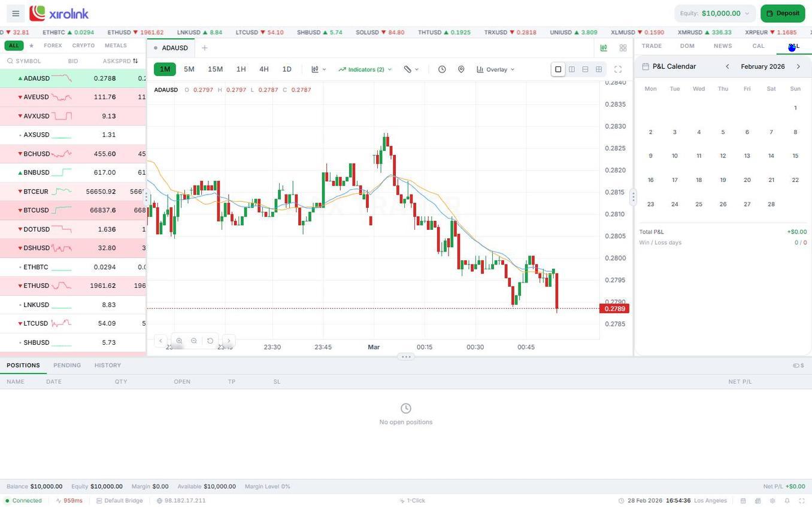Go to next month in P&L Calendar
812x507 pixels.
(798, 66)
